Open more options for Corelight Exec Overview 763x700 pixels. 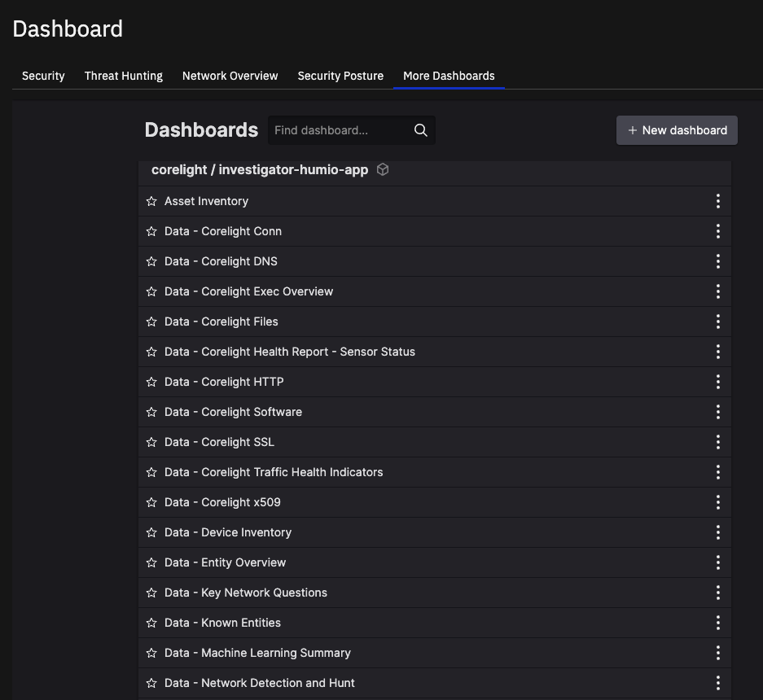click(x=717, y=292)
